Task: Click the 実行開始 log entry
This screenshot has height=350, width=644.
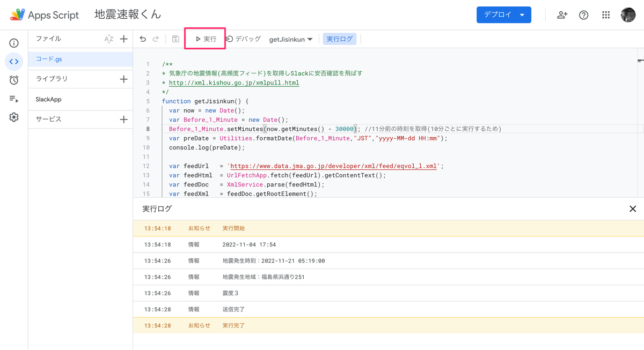Action: [x=388, y=228]
